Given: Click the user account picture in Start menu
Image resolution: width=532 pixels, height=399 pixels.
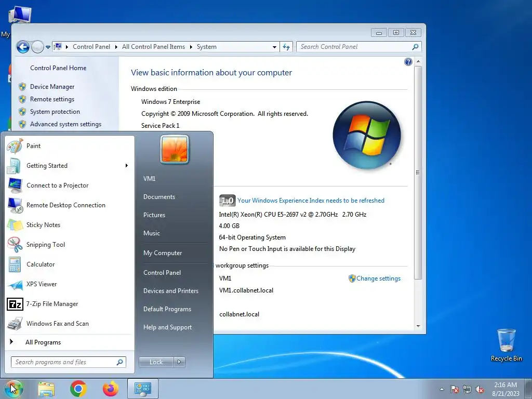Looking at the screenshot, I should (x=175, y=149).
